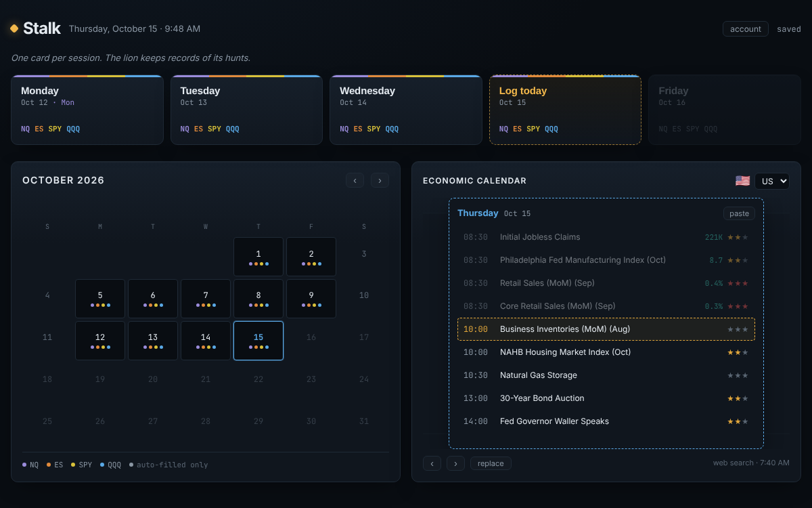Select October 12 on the calendar
Viewport: 812px width, 508px height.
point(100,341)
